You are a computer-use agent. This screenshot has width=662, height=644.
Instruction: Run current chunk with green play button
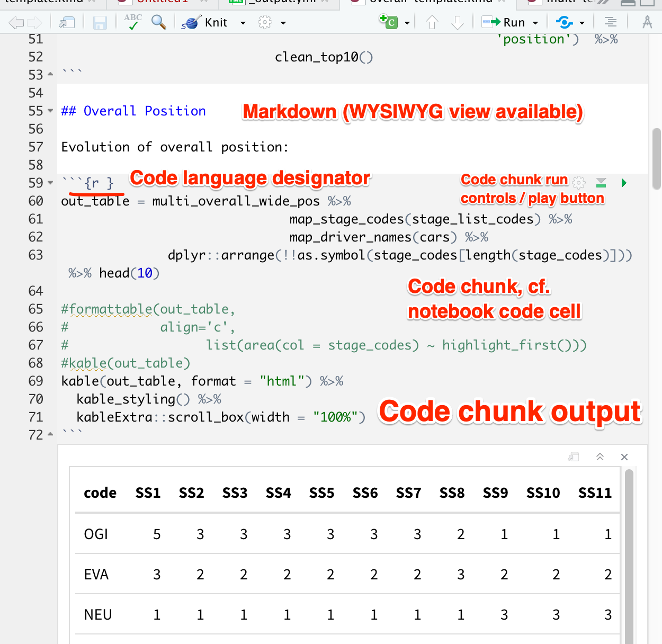click(624, 183)
